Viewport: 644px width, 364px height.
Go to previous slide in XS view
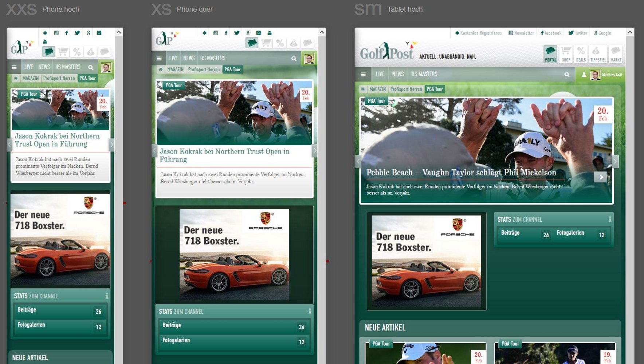[154, 150]
